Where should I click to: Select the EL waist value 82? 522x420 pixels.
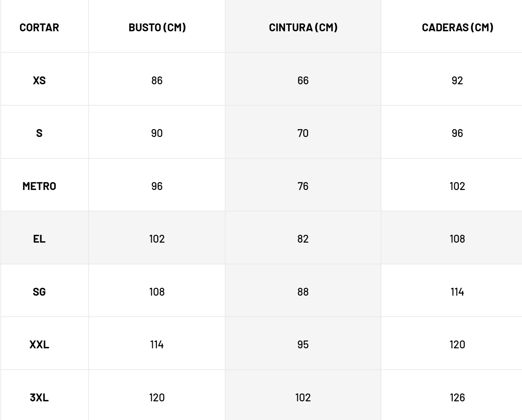pos(303,239)
